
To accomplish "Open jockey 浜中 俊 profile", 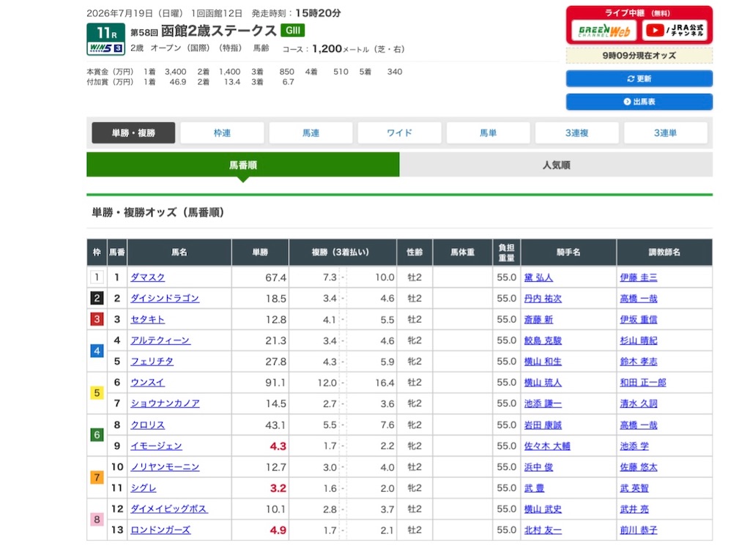I will click(538, 467).
